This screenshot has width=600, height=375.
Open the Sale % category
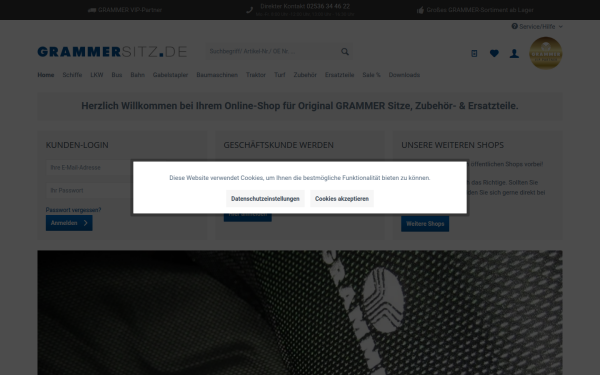pos(371,75)
